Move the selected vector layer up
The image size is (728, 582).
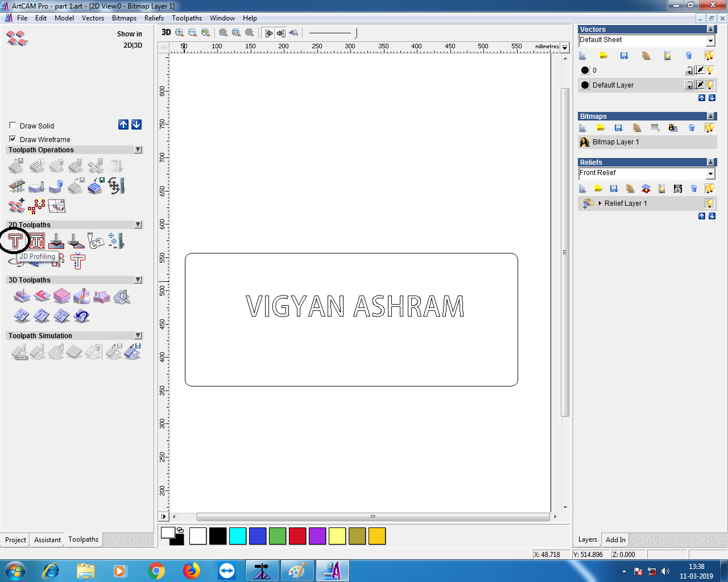(x=702, y=98)
